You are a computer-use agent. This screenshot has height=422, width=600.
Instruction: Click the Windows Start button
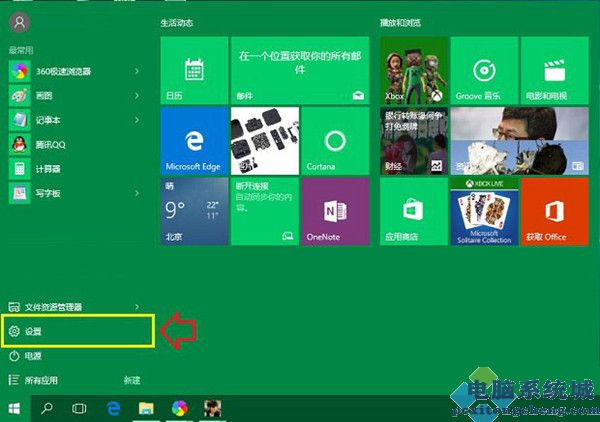point(15,409)
